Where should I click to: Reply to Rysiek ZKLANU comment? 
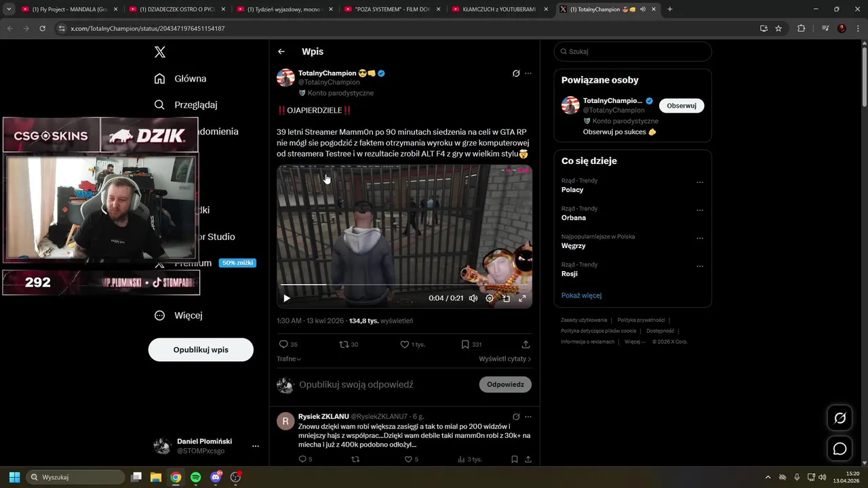(x=305, y=460)
